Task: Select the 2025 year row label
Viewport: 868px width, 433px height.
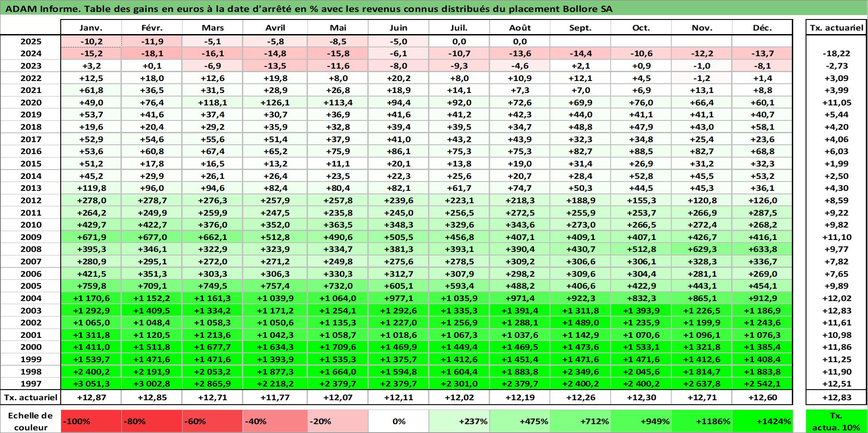Action: coord(31,42)
